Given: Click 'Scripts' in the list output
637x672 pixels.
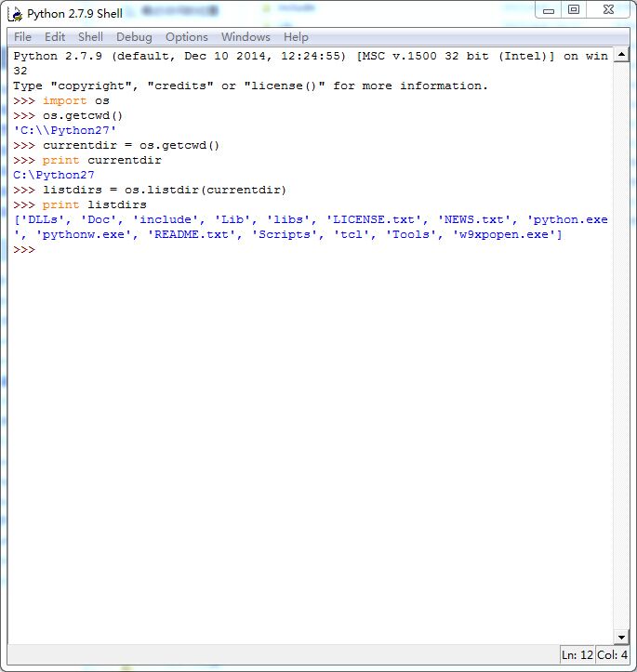Looking at the screenshot, I should click(x=285, y=234).
